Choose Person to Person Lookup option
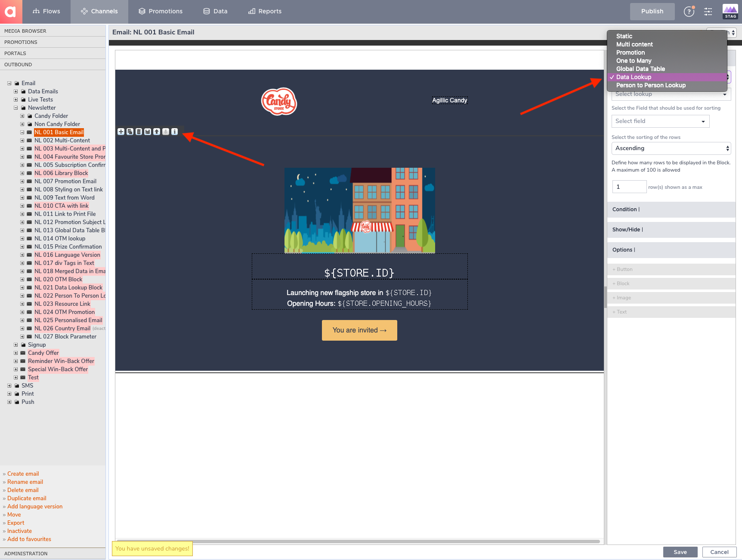Image resolution: width=742 pixels, height=560 pixels. click(x=667, y=85)
